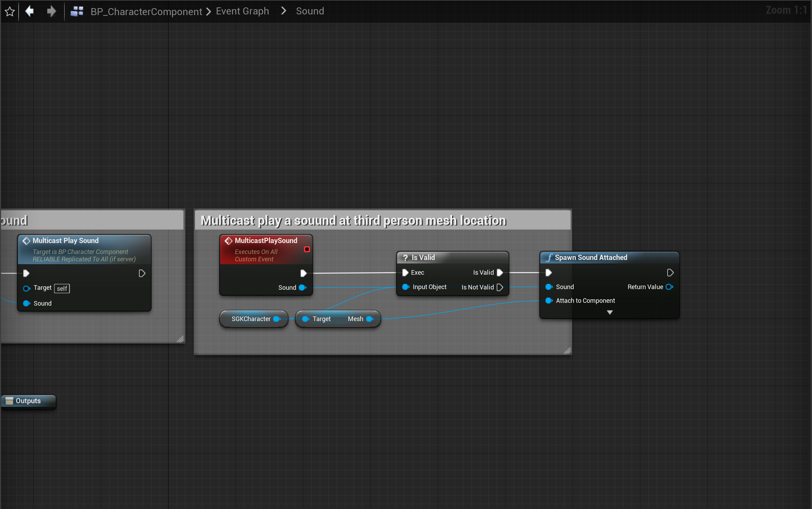Screen dimensions: 812x509
Task: Click the Return Value output pin
Action: pyautogui.click(x=669, y=287)
